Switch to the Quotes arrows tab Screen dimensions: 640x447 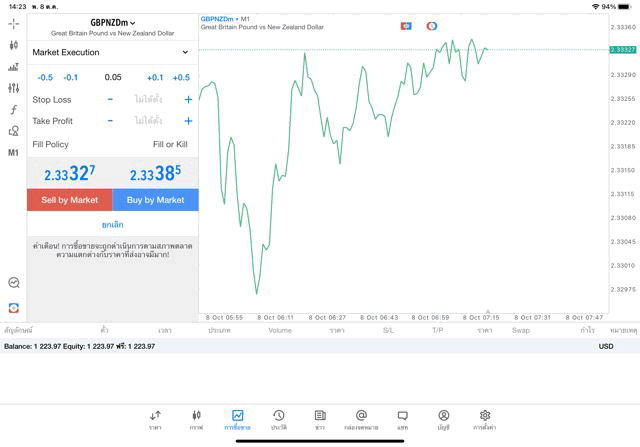point(155,419)
